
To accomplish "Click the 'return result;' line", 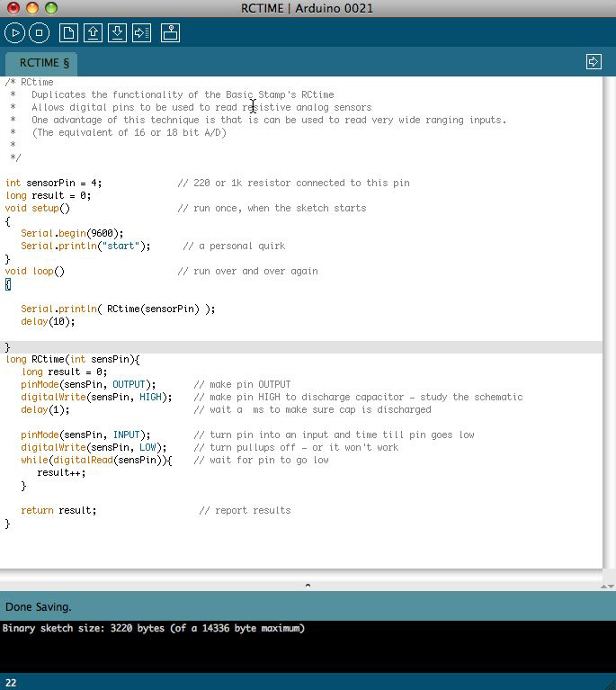I will (58, 510).
